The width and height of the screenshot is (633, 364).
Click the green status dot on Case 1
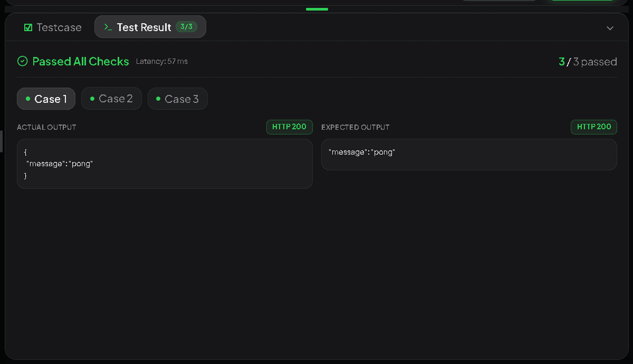tap(27, 99)
